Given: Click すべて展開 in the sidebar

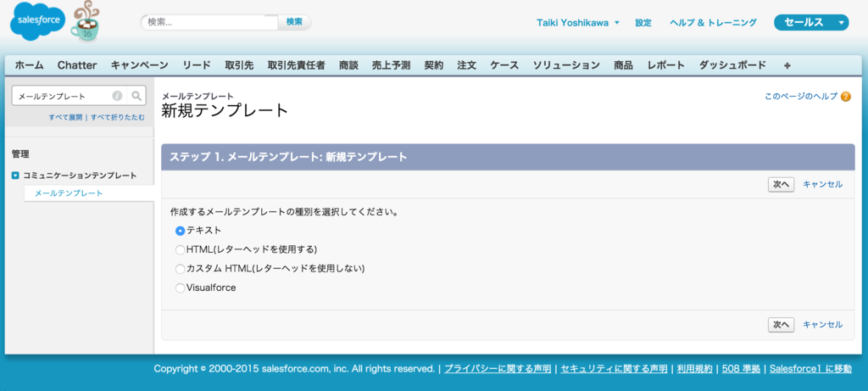Looking at the screenshot, I should point(65,117).
